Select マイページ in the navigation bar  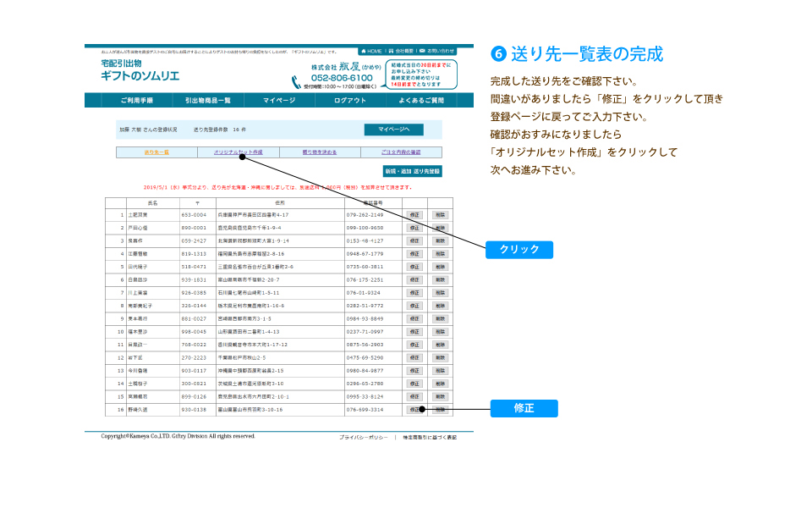tap(279, 101)
